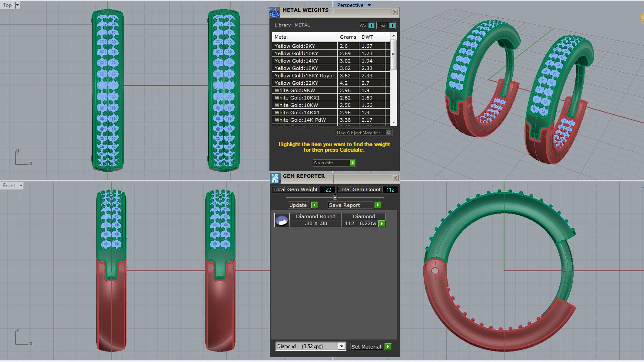
Task: Select the White Gold:9KW row
Action: tap(331, 90)
